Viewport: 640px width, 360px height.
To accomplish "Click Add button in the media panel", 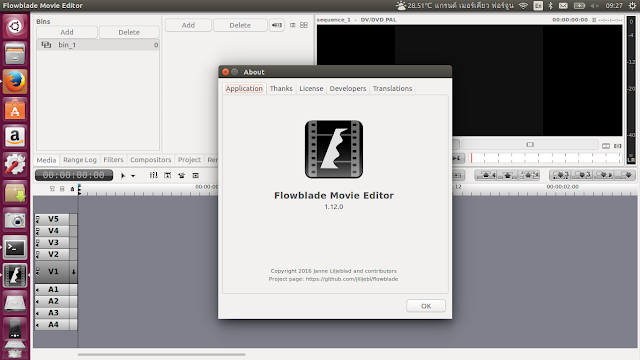I will point(188,25).
